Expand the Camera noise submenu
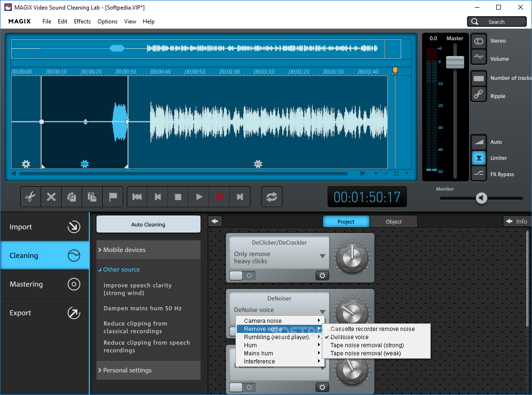The image size is (532, 395). point(280,320)
